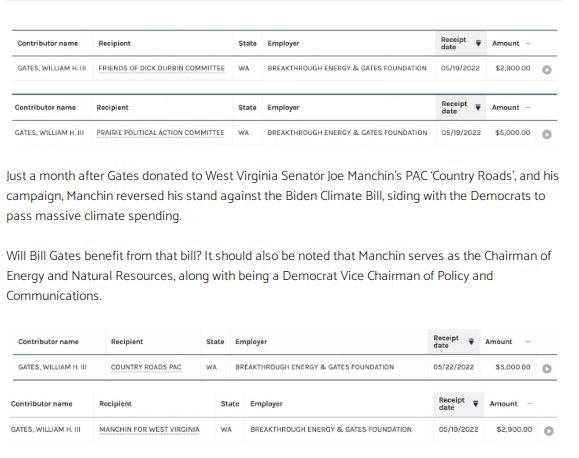Open FRIENDS OF DICK DURBIN COMMITTEE link
579x458 pixels.
tap(161, 68)
